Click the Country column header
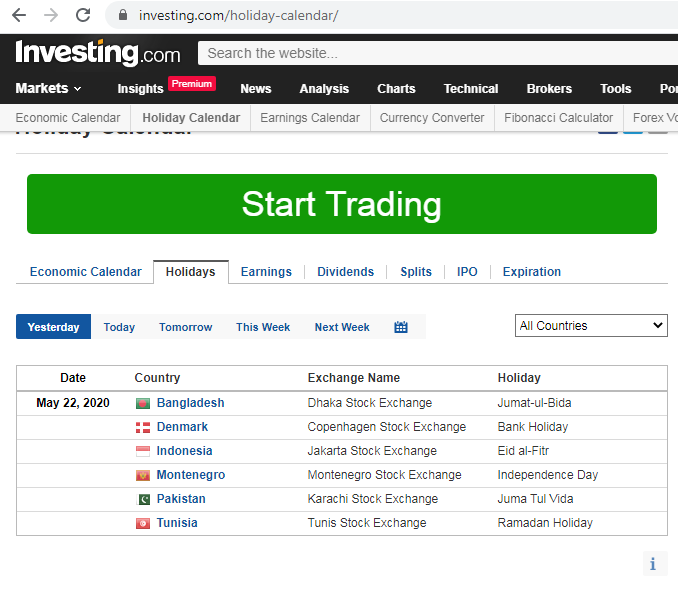This screenshot has height=614, width=678. 157,378
